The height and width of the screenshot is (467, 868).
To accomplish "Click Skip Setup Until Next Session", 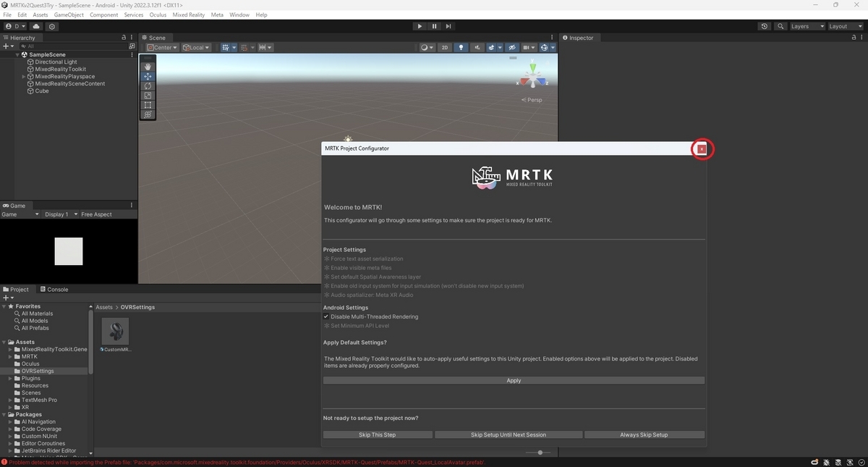I will 509,434.
